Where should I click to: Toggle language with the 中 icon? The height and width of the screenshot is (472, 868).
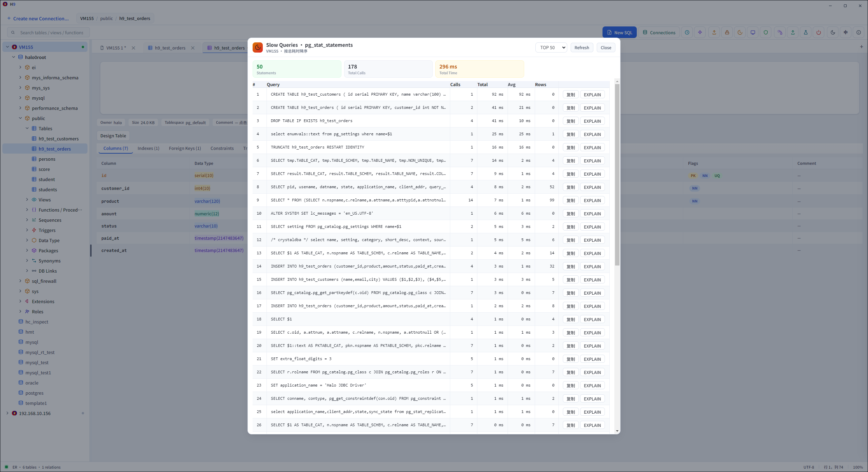(846, 33)
